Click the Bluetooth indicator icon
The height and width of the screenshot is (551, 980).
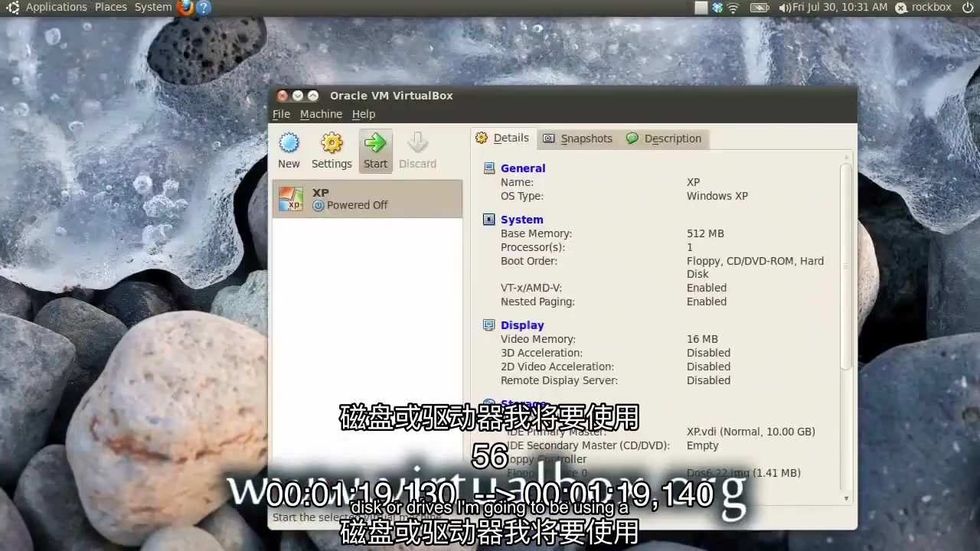[717, 8]
